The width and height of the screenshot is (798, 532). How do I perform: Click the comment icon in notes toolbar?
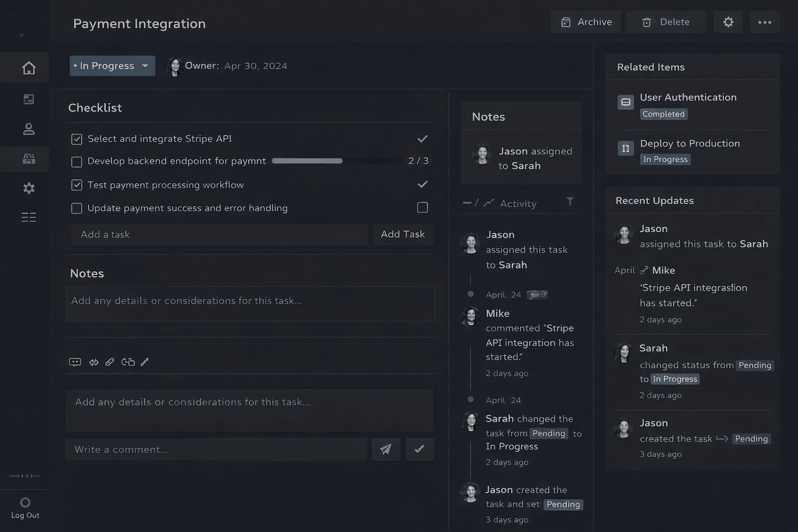(x=75, y=362)
